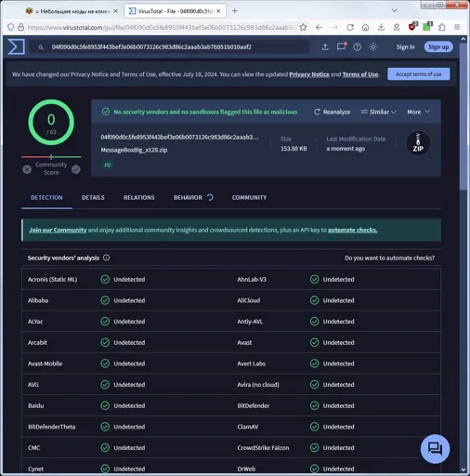Viewport: 470px width, 476px height.
Task: Click the community score slider bar
Action: 51,157
